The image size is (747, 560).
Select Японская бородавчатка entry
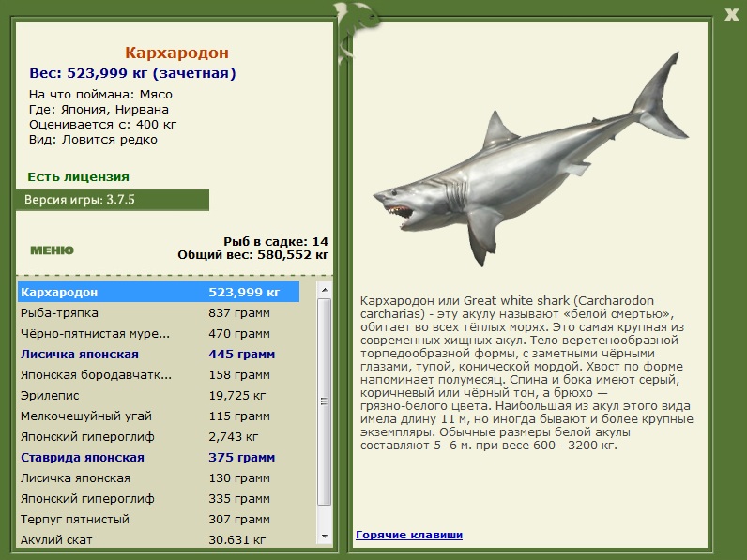point(159,375)
